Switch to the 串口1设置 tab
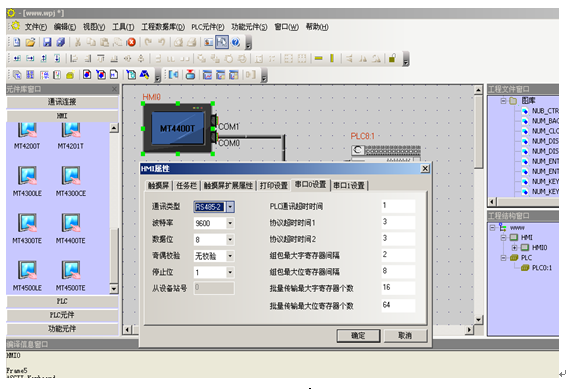This screenshot has width=573, height=389. (349, 185)
